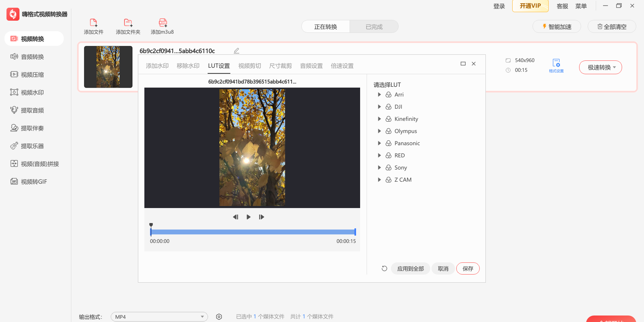
Task: Expand the Sony LUT group
Action: pos(379,167)
